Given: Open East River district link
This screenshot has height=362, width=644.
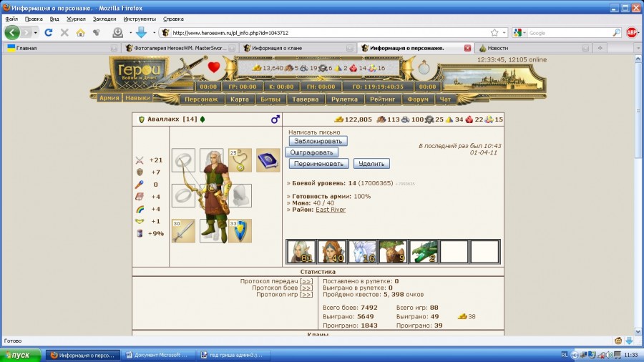Looking at the screenshot, I should click(x=330, y=210).
